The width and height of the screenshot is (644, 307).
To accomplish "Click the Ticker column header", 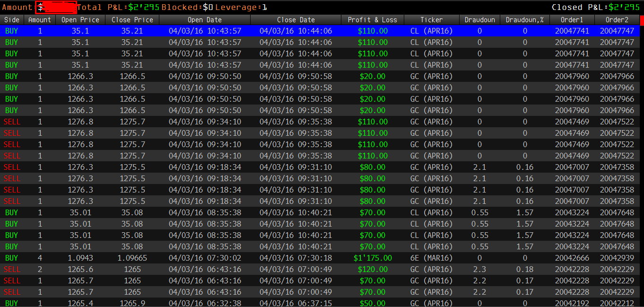I will point(432,20).
